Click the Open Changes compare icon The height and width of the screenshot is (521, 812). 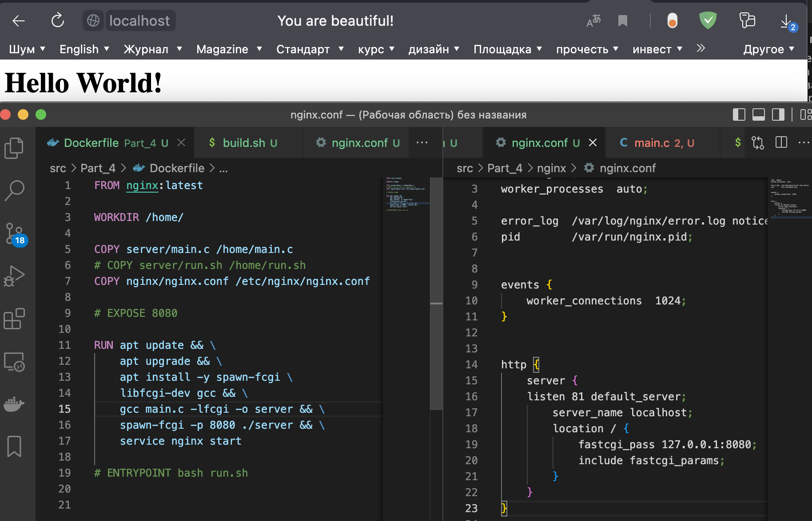(x=758, y=142)
